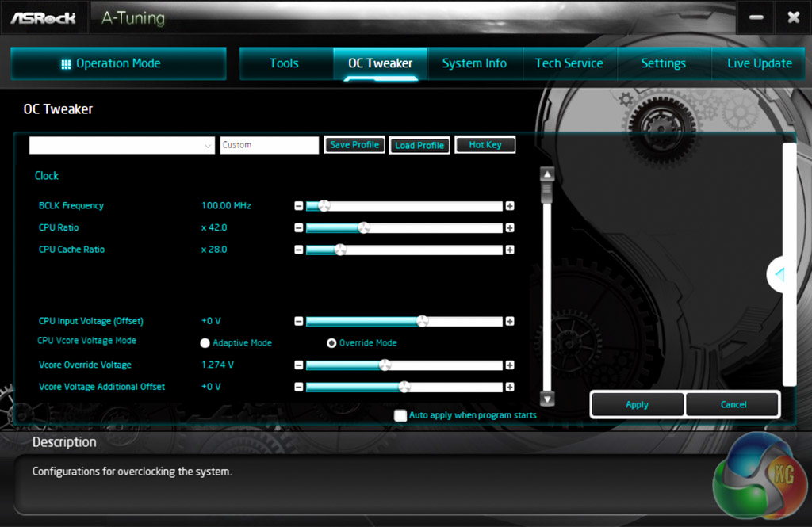Click minus button for CPU Ratio
The width and height of the screenshot is (812, 527).
pos(298,227)
